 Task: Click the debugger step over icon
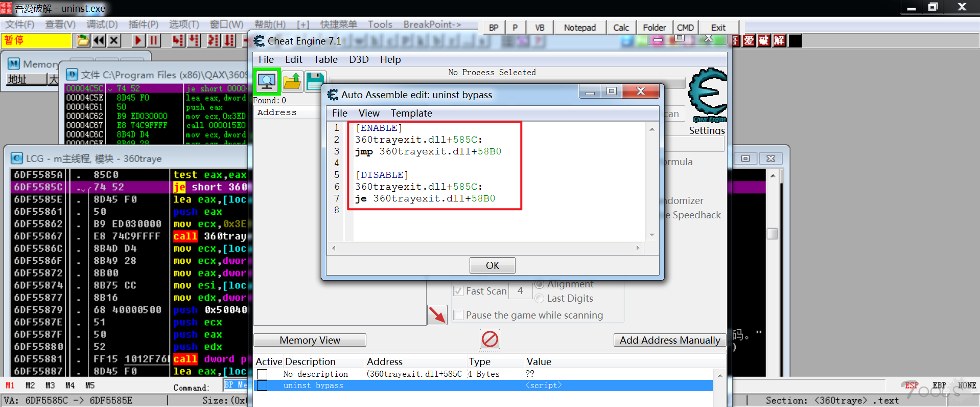coord(194,40)
